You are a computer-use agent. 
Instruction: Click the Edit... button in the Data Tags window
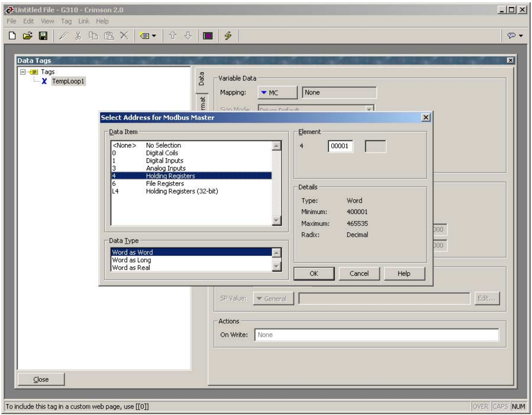click(487, 298)
